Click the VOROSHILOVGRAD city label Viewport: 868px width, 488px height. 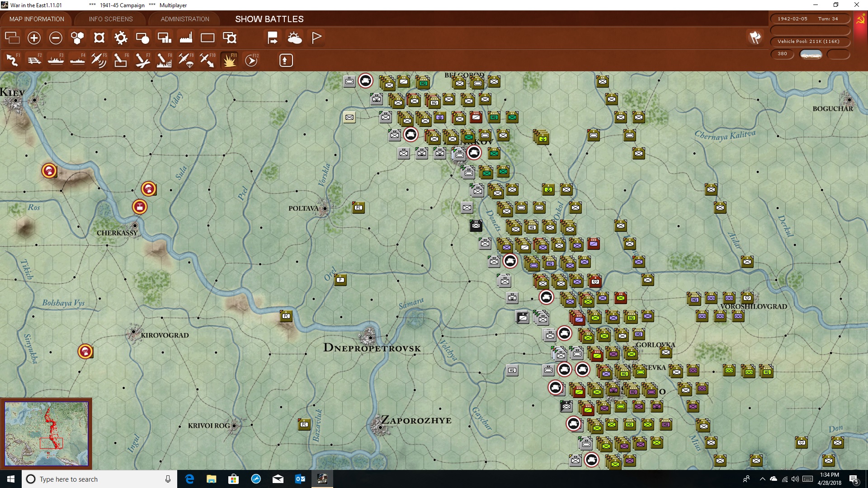click(x=754, y=306)
